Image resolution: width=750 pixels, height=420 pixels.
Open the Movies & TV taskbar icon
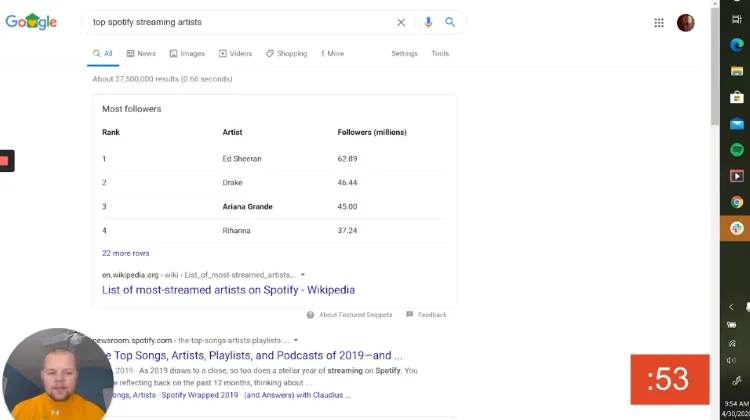[x=737, y=176]
